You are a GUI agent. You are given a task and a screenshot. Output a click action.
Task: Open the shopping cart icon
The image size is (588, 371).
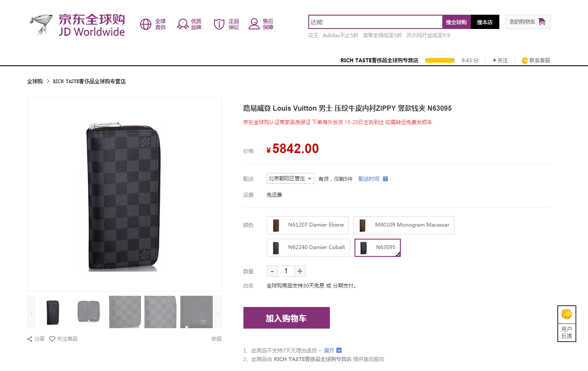[542, 22]
